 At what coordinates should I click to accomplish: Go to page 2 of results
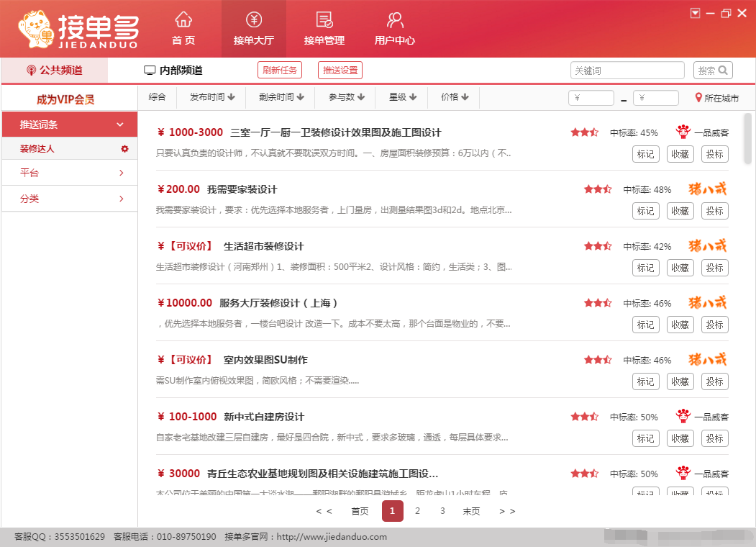[x=417, y=511]
